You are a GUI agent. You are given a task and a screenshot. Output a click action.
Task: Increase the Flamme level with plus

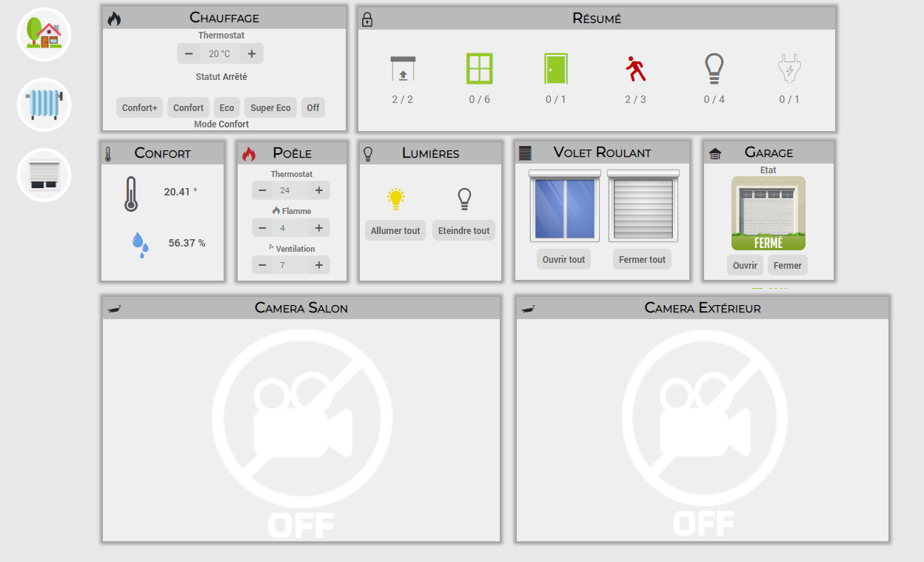(319, 227)
